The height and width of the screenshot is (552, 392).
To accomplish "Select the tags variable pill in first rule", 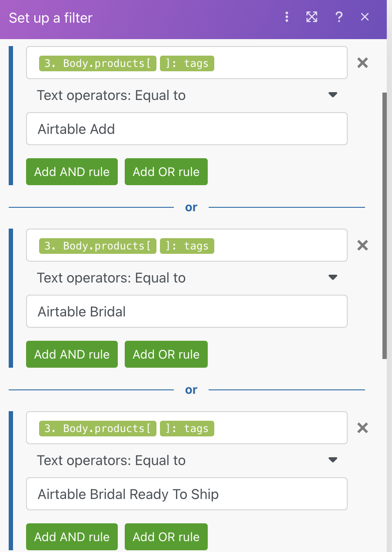I will pyautogui.click(x=187, y=63).
